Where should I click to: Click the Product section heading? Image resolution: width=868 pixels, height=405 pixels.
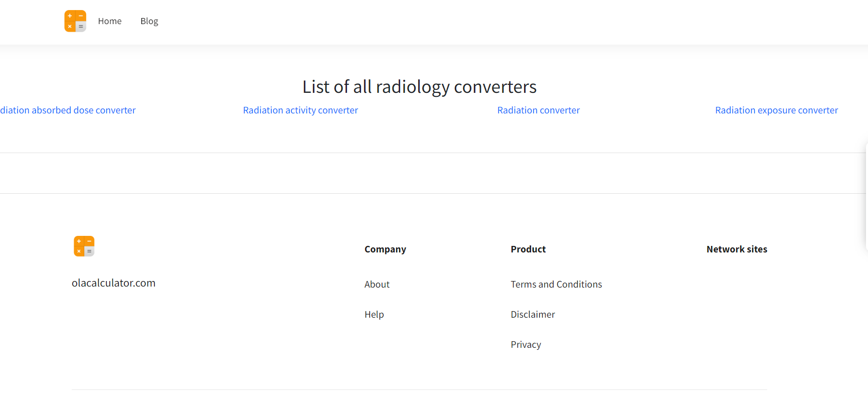(528, 249)
